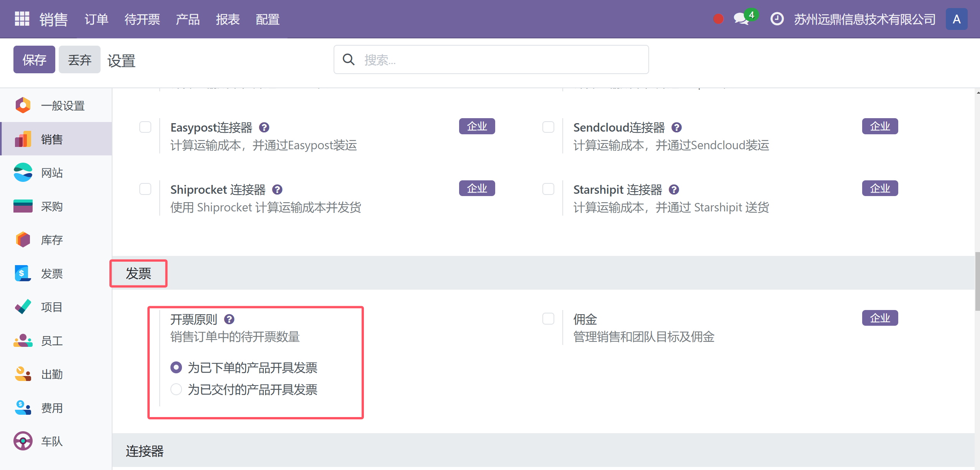Open the 订单 menu
Screen dimensions: 980x470
[x=96, y=19]
